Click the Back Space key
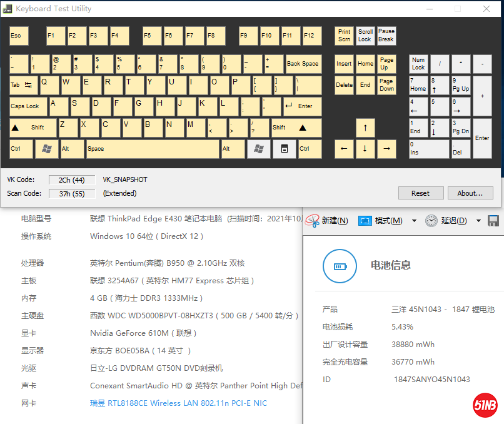Screen dimensions: 504x424 coord(303,64)
